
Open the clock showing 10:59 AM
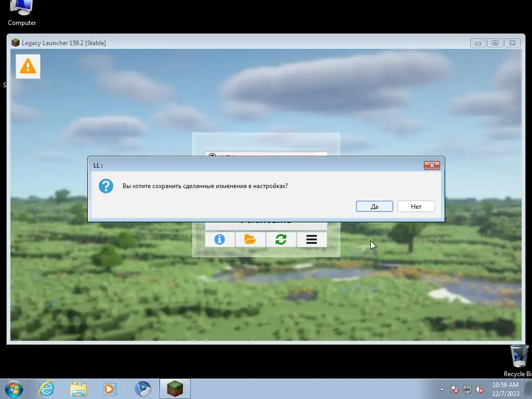pos(506,389)
